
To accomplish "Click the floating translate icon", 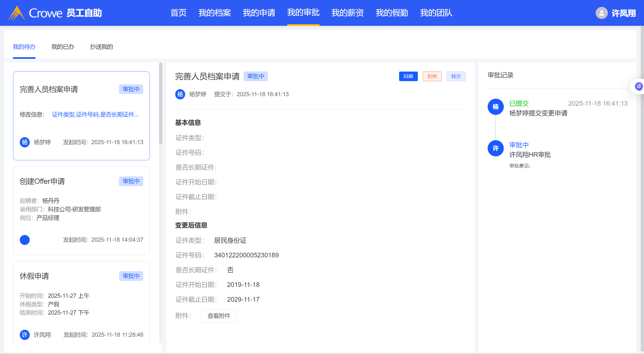I will coord(638,87).
